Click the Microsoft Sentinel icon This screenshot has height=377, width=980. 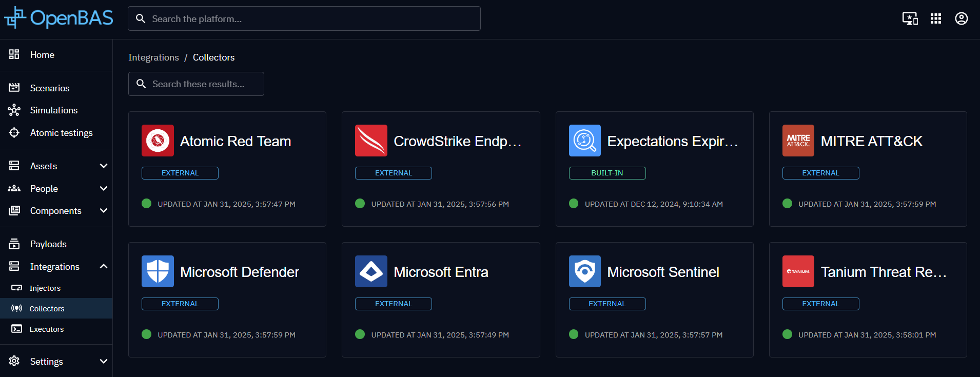pyautogui.click(x=584, y=271)
